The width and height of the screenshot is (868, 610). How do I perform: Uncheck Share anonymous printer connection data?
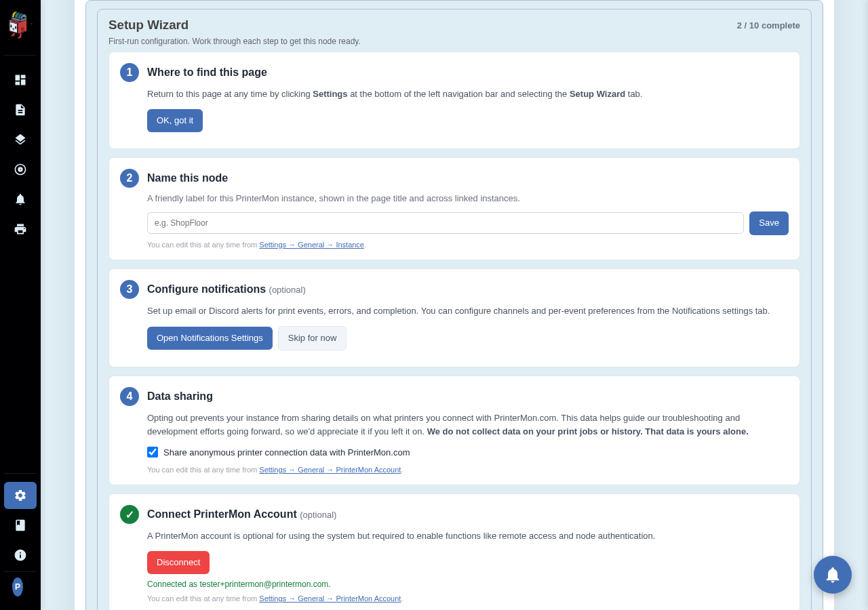pyautogui.click(x=153, y=452)
